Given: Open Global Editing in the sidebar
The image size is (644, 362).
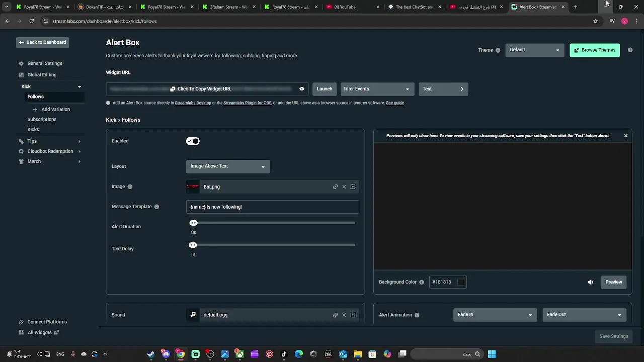Looking at the screenshot, I should click(42, 75).
